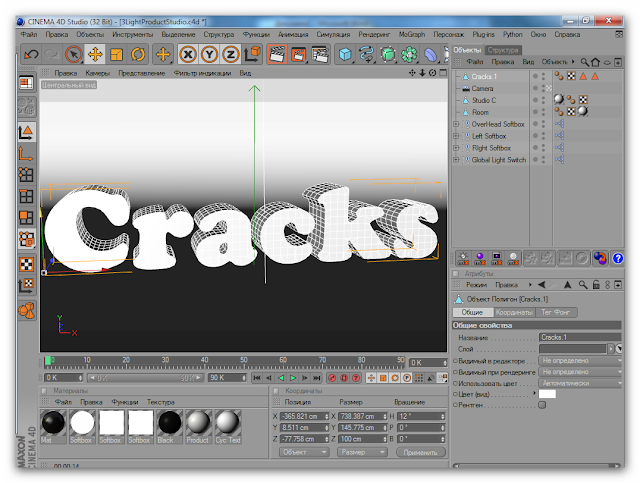
Task: Open the Рендеринг menu
Action: pos(374,34)
